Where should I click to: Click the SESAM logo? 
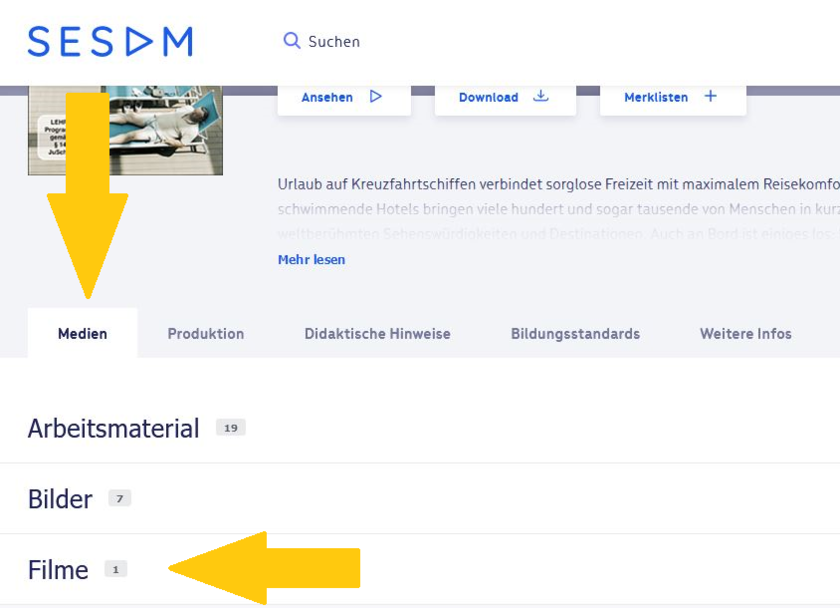[109, 41]
